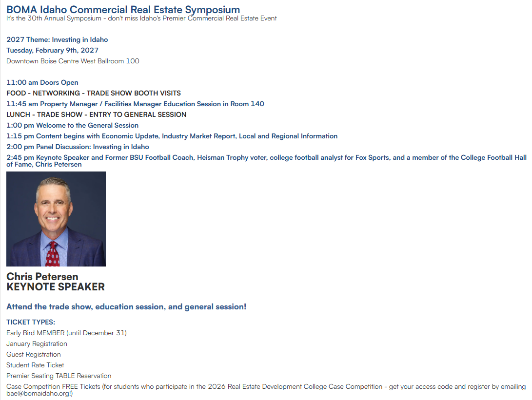Click the 2:45 pm Keynote Speaker description
The width and height of the screenshot is (532, 400).
[266, 161]
